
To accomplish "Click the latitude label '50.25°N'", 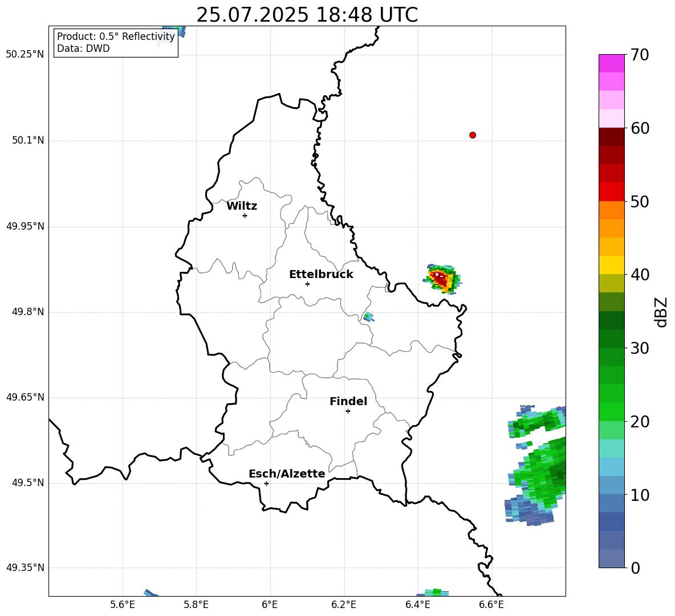I will [25, 55].
